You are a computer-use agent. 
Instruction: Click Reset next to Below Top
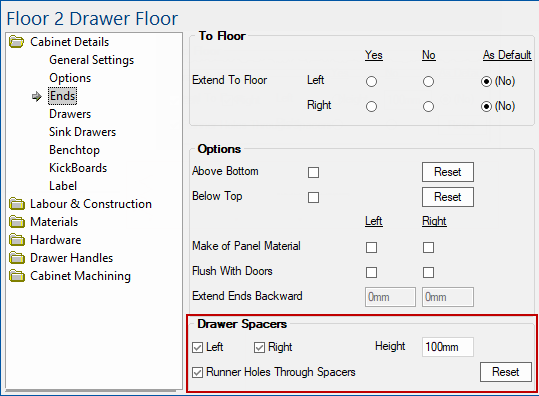448,197
